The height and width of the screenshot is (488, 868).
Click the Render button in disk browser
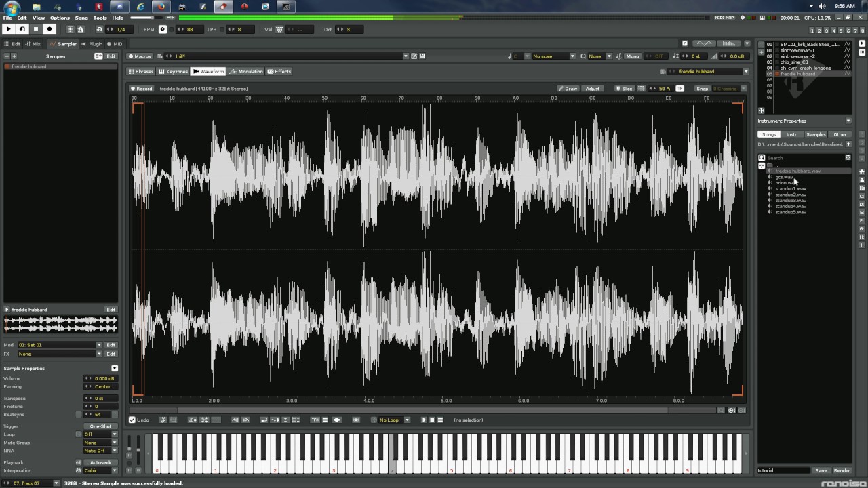tap(842, 470)
